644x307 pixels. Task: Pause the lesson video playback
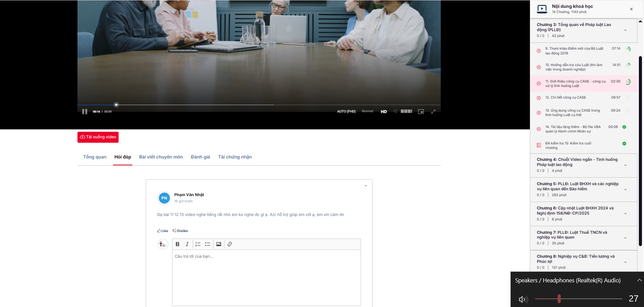(85, 112)
